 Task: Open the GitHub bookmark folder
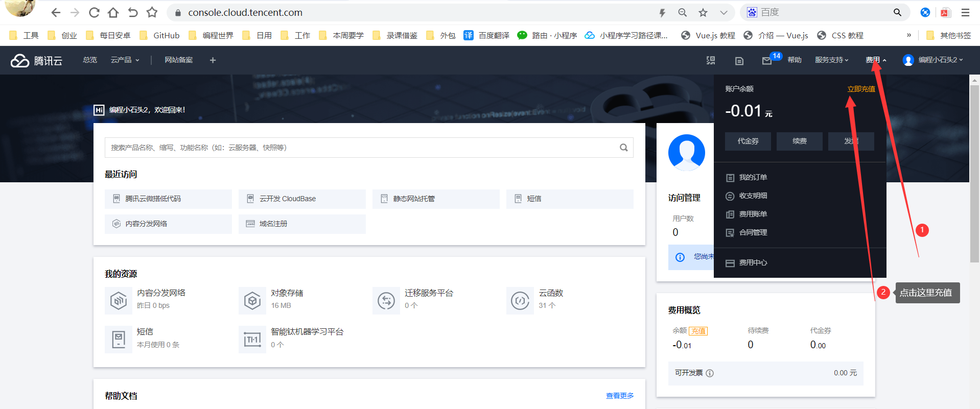160,35
